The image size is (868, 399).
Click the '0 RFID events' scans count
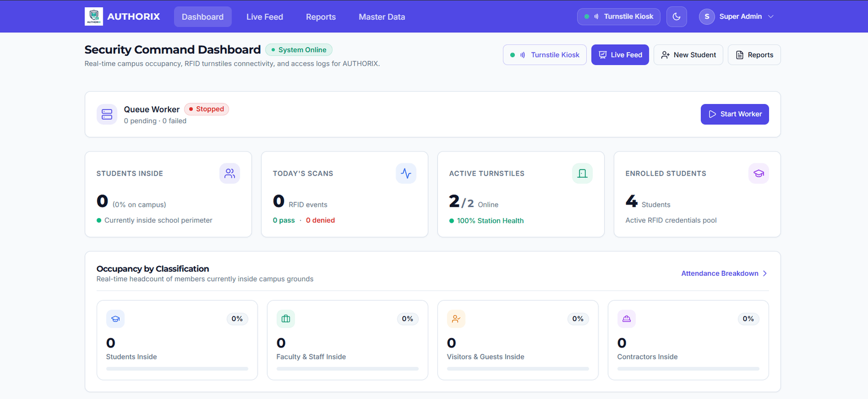(x=300, y=202)
